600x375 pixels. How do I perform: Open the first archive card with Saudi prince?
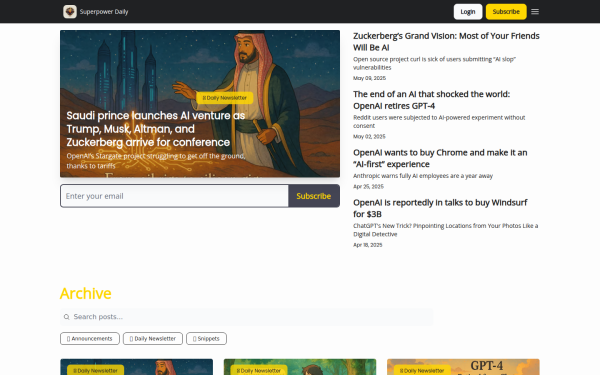(137, 367)
